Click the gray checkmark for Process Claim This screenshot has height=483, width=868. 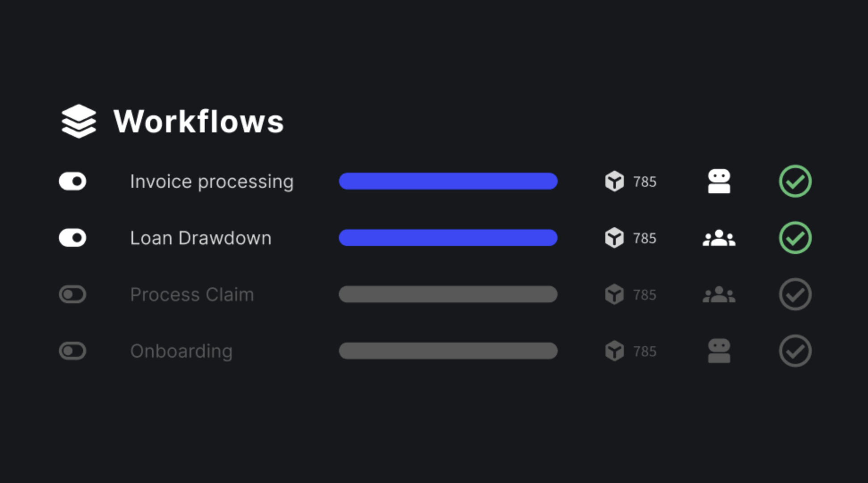795,294
